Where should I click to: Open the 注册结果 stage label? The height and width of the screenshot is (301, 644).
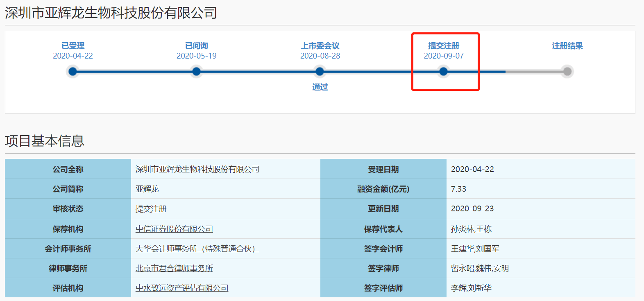(x=567, y=46)
